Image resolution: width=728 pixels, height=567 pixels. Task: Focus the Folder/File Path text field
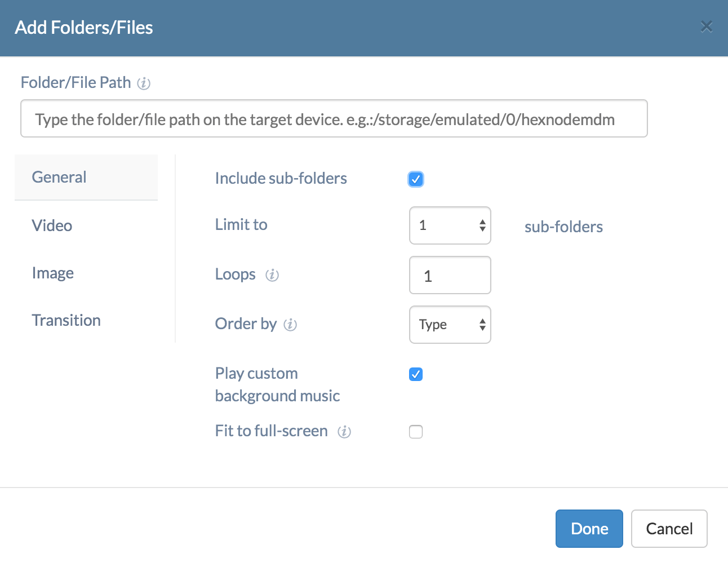(x=334, y=119)
